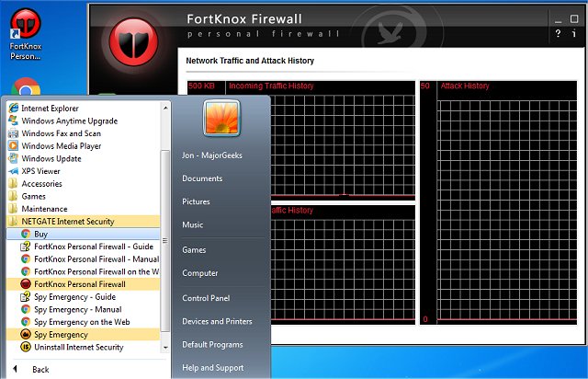Viewport: 588px width, 379px height.
Task: Open Computer from Start menu
Action: pos(200,273)
